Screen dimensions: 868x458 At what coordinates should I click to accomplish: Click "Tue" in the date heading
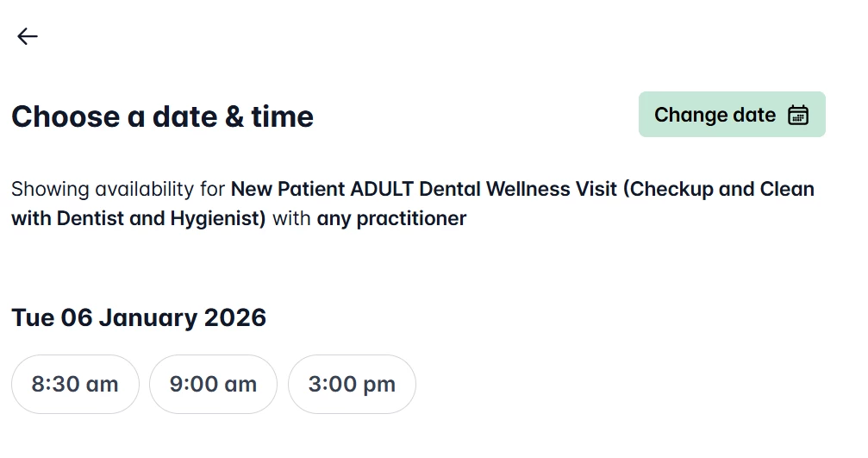32,317
